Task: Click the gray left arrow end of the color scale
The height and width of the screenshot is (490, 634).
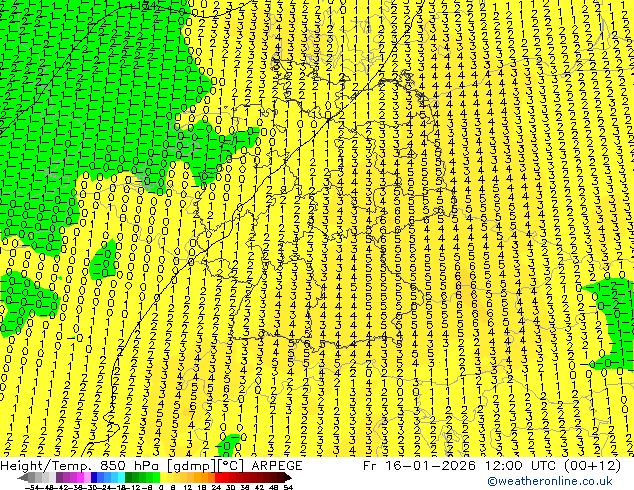Action: coord(23,477)
